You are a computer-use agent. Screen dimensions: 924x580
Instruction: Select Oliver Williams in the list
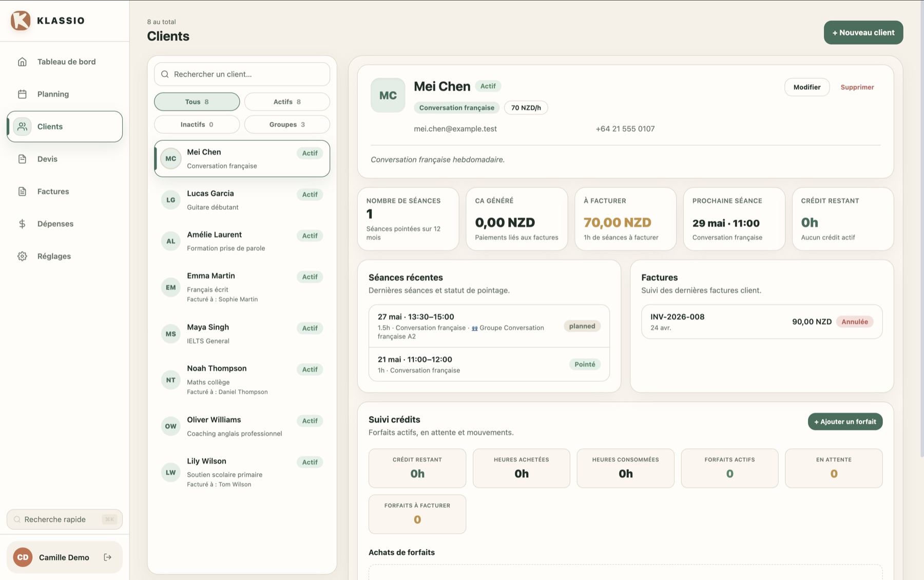(242, 426)
